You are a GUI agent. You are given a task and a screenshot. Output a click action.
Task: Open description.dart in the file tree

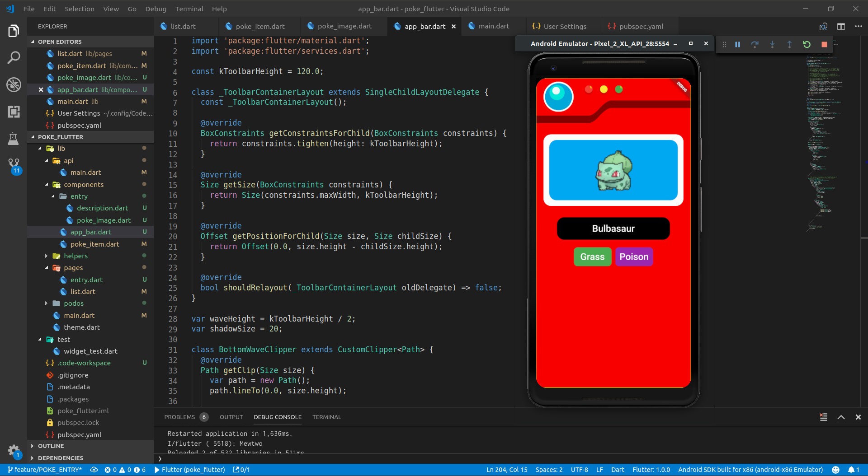click(102, 208)
